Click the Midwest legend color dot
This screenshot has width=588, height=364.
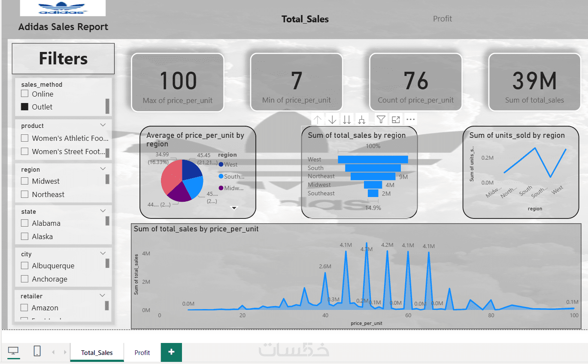(x=221, y=188)
